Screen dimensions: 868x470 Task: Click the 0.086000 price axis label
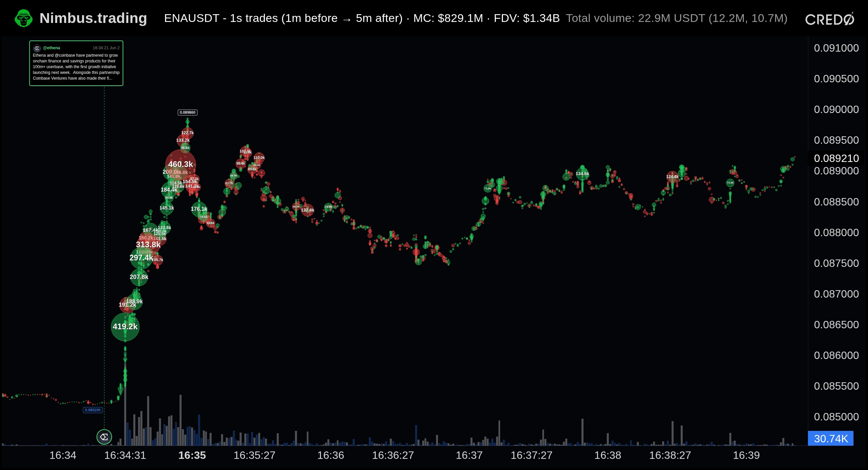(836, 355)
